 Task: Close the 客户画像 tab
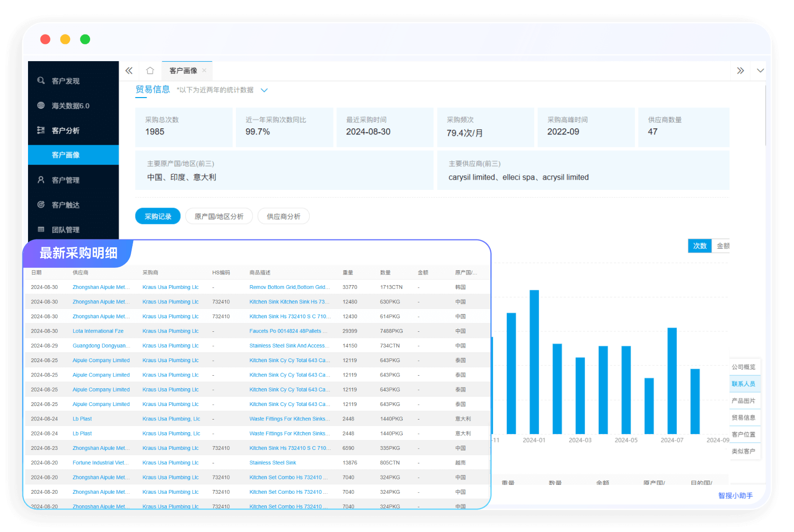(x=205, y=70)
